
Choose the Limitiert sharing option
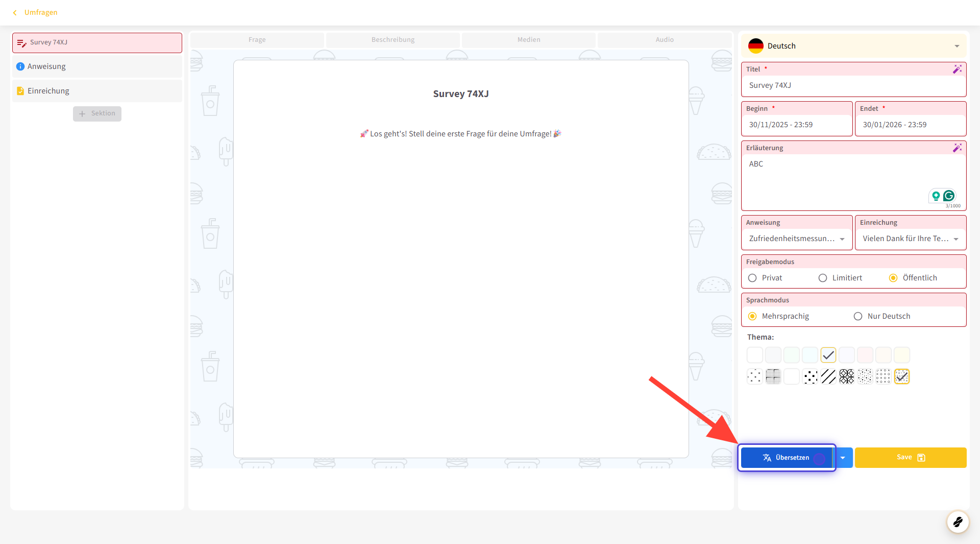(823, 278)
